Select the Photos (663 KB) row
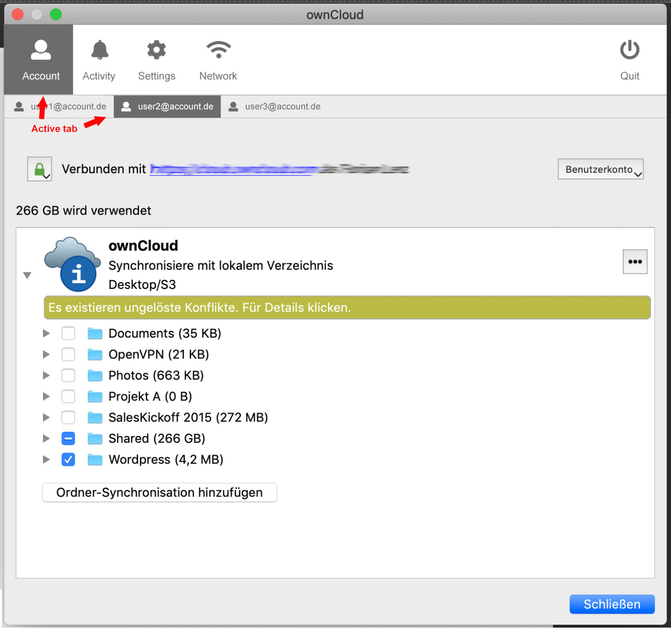Viewport: 671px width, 644px height. point(156,375)
